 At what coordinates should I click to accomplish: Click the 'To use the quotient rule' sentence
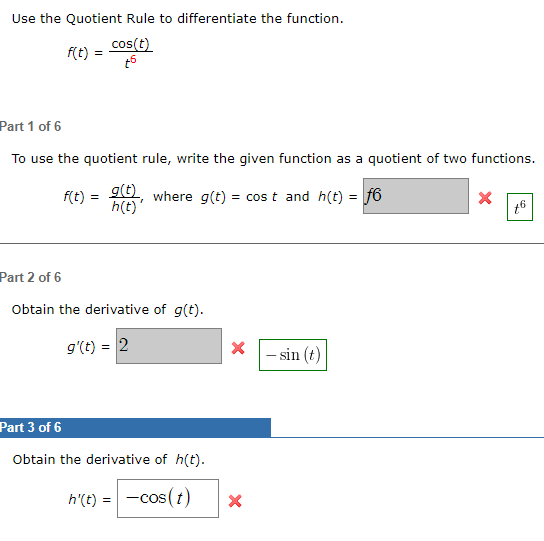273,159
